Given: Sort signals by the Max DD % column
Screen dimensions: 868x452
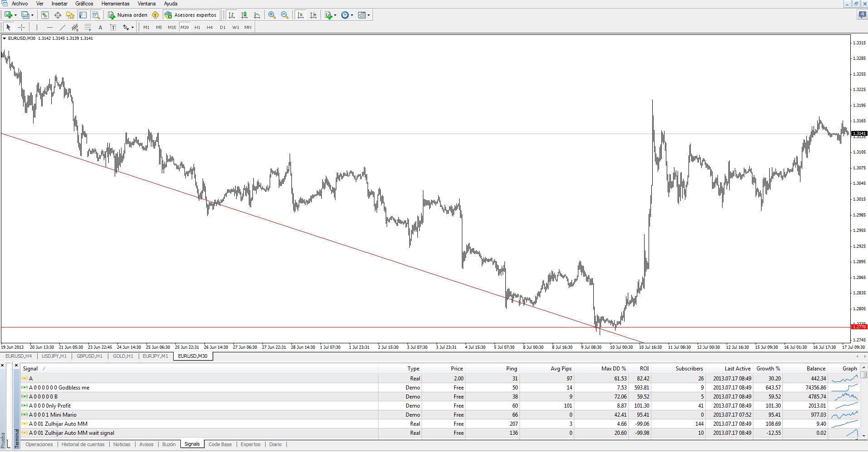Looking at the screenshot, I should pyautogui.click(x=601, y=369).
